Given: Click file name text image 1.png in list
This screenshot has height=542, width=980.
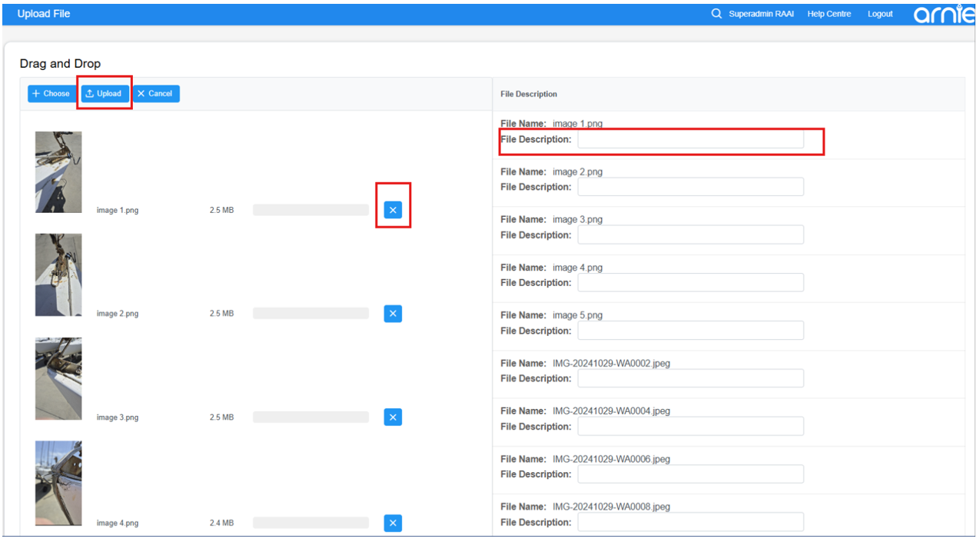Looking at the screenshot, I should pyautogui.click(x=118, y=211).
